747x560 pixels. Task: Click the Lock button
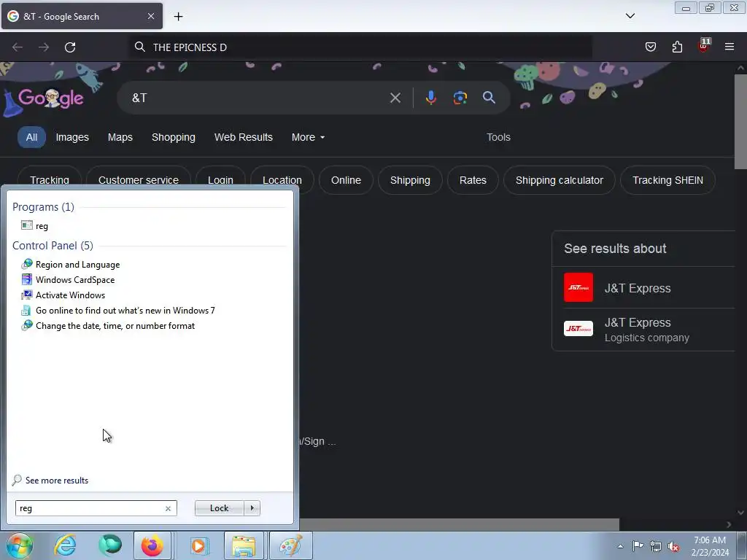tap(219, 508)
